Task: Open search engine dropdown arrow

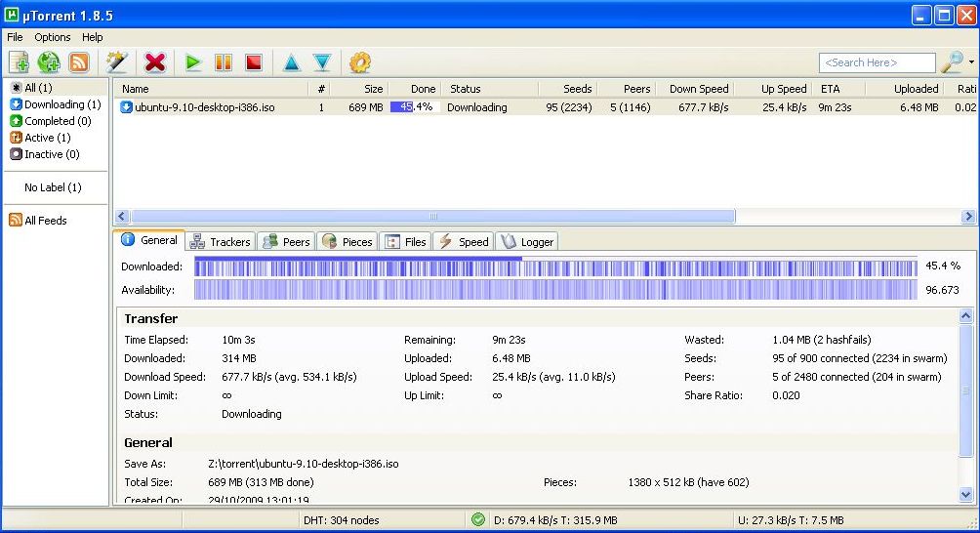Action: click(971, 61)
